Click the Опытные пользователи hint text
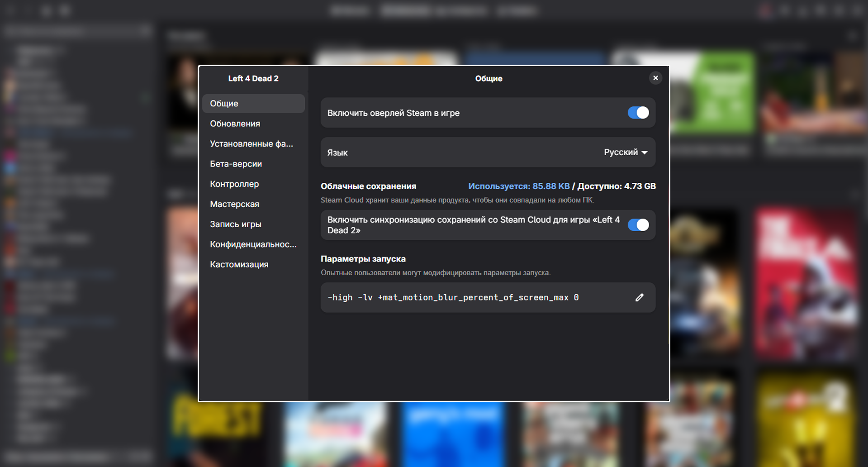The image size is (868, 467). (x=436, y=273)
